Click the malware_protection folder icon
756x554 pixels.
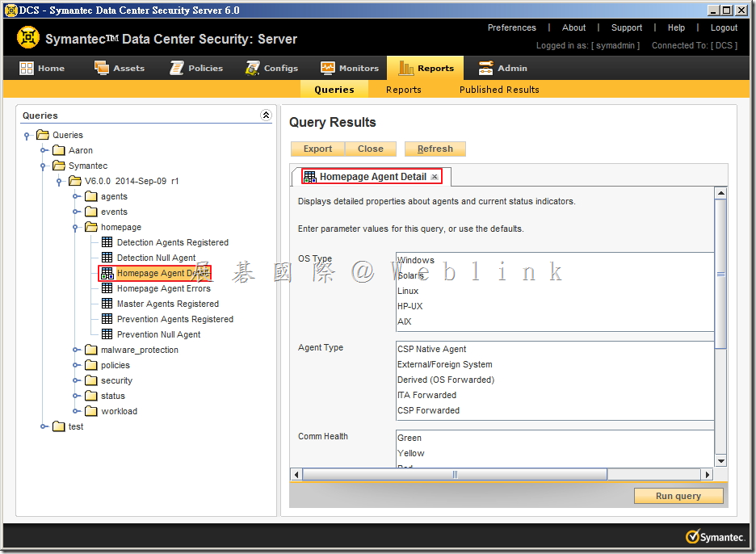coord(90,350)
